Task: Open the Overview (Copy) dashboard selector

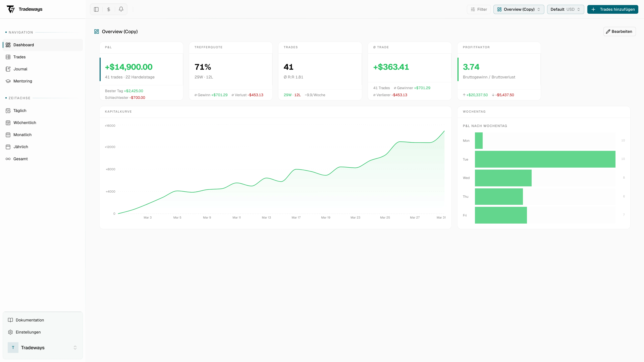Action: coord(519,9)
